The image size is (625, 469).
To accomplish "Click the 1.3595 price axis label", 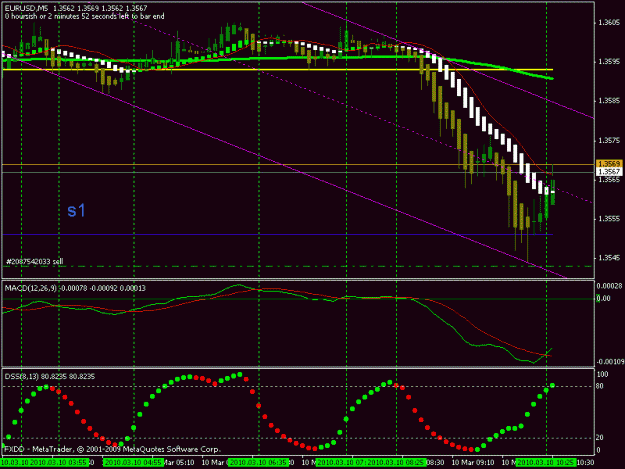I will (x=609, y=62).
